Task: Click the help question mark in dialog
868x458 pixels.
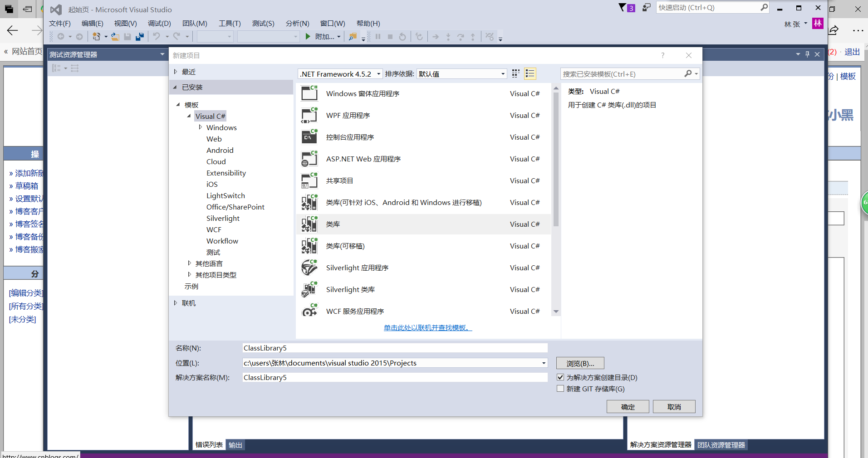Action: pyautogui.click(x=663, y=55)
